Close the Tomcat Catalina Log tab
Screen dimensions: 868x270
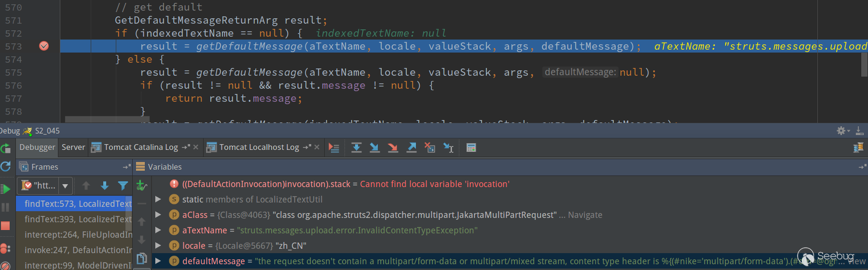coord(196,148)
